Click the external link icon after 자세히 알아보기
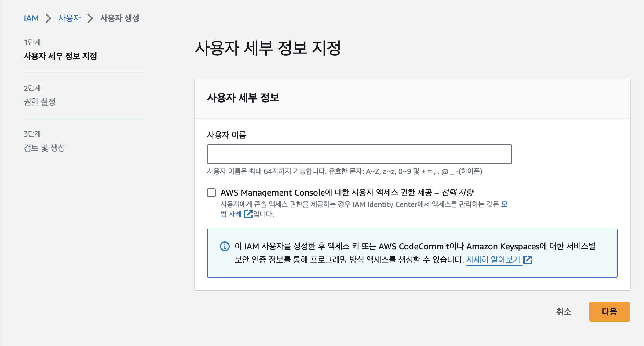The height and width of the screenshot is (346, 644). point(528,260)
